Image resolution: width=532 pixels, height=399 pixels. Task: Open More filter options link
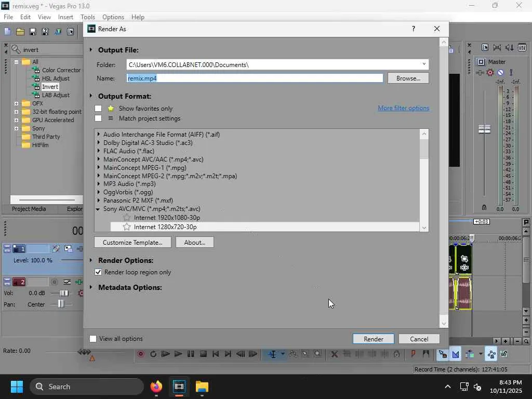(404, 108)
